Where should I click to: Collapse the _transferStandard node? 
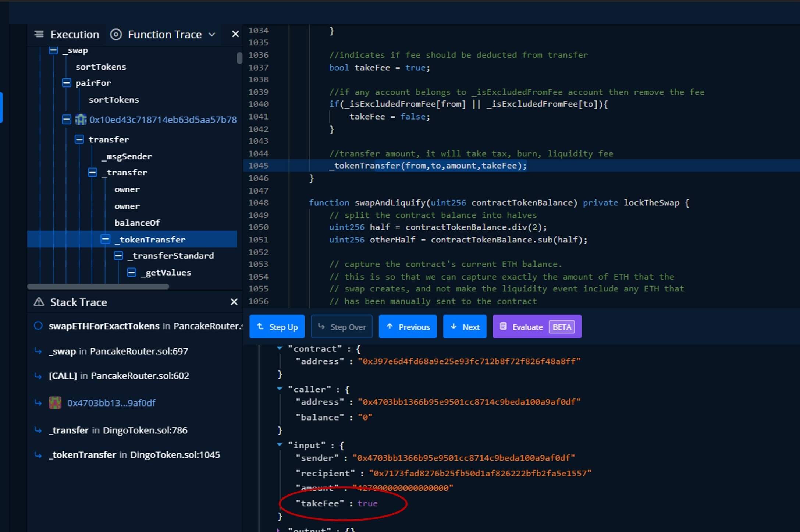(118, 256)
